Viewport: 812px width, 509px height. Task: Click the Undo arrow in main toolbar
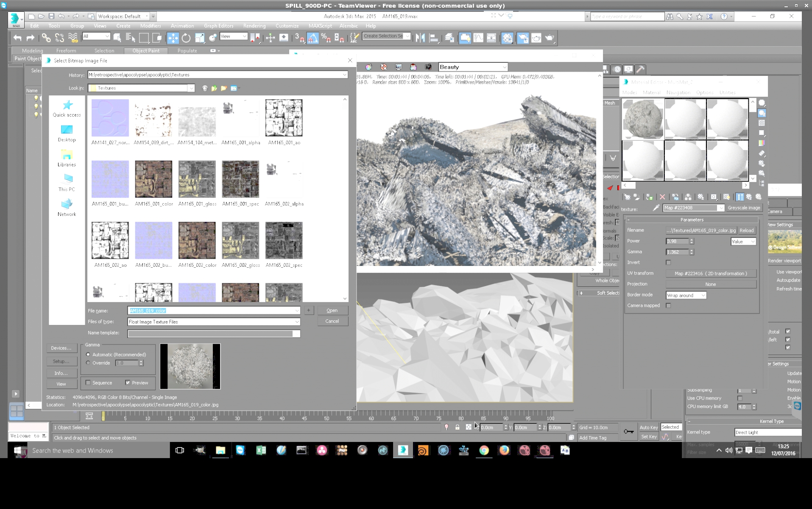(17, 38)
